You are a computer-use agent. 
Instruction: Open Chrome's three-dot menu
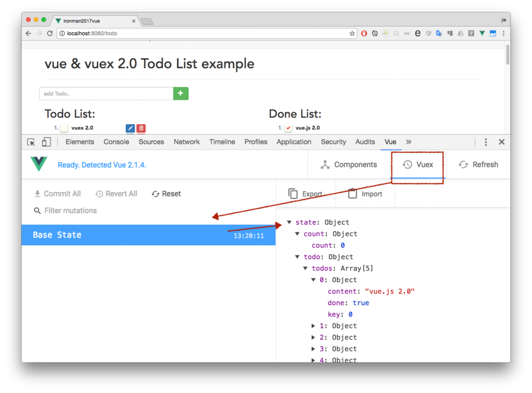click(x=503, y=33)
